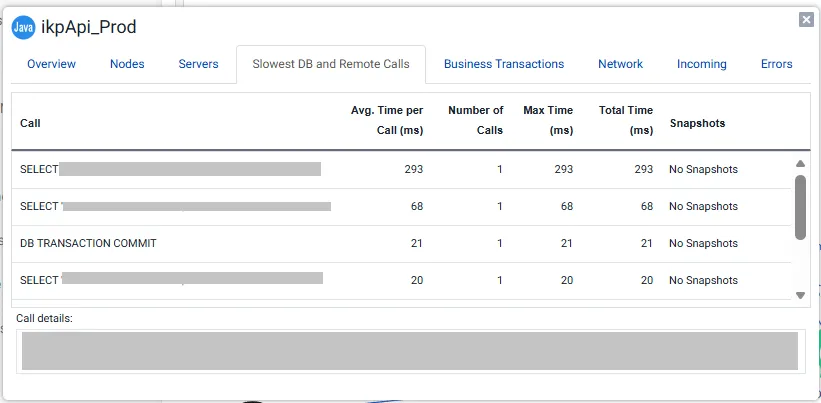
Task: Sort by the Call column header
Action: [30, 123]
